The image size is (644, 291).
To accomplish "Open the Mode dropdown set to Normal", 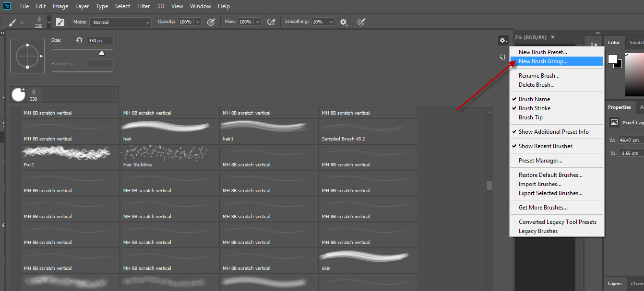I will tap(121, 22).
